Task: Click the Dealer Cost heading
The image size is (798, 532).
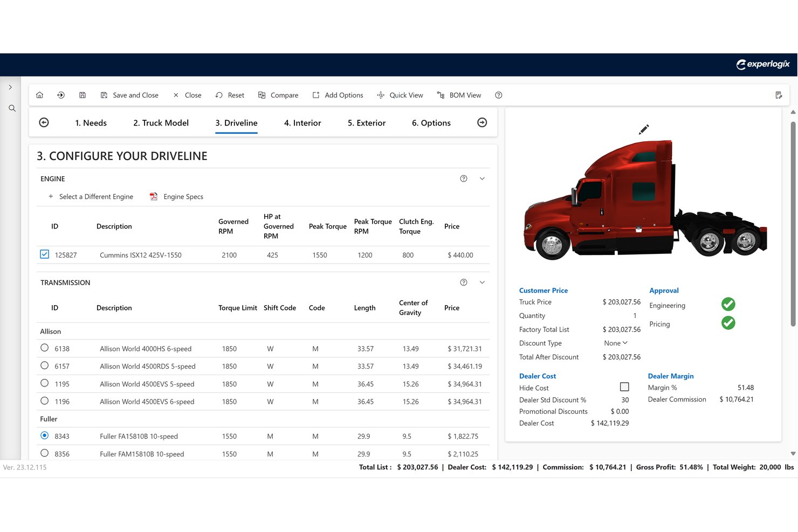Action: pos(538,376)
